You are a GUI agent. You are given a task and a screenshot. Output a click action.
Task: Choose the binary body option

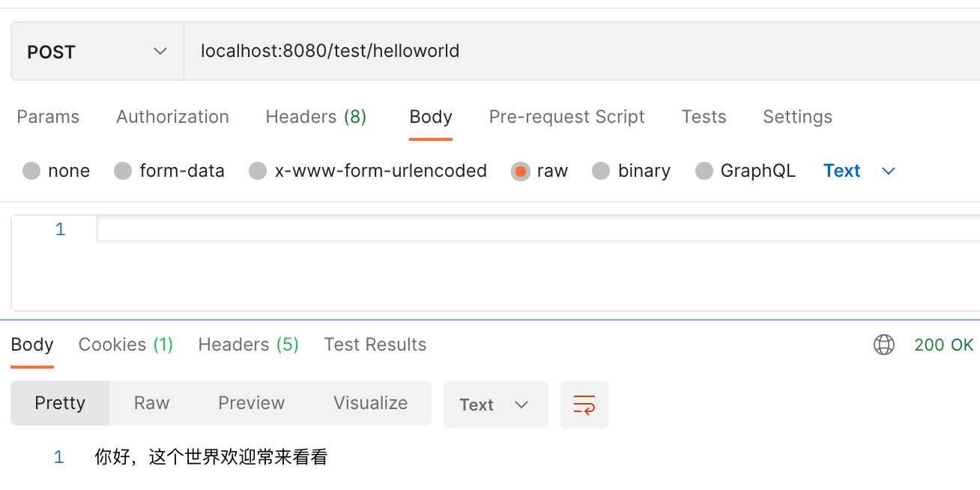[601, 171]
